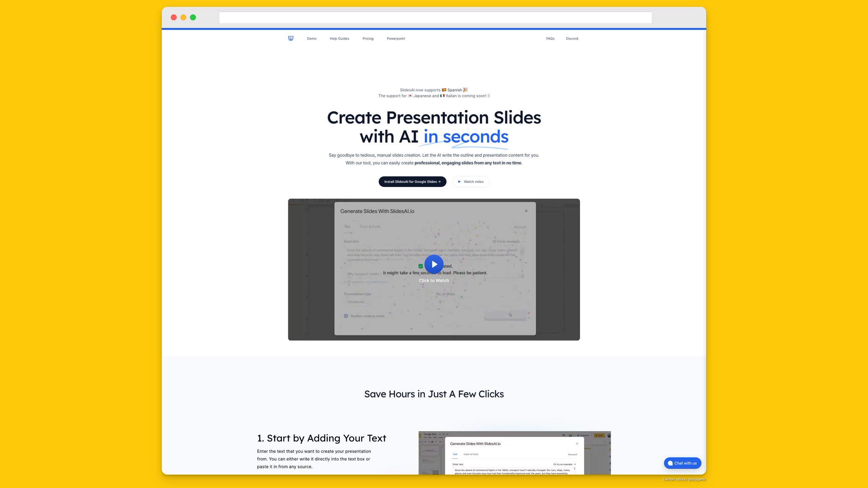The image size is (868, 488).
Task: Click the red window close dot
Action: [x=174, y=17]
